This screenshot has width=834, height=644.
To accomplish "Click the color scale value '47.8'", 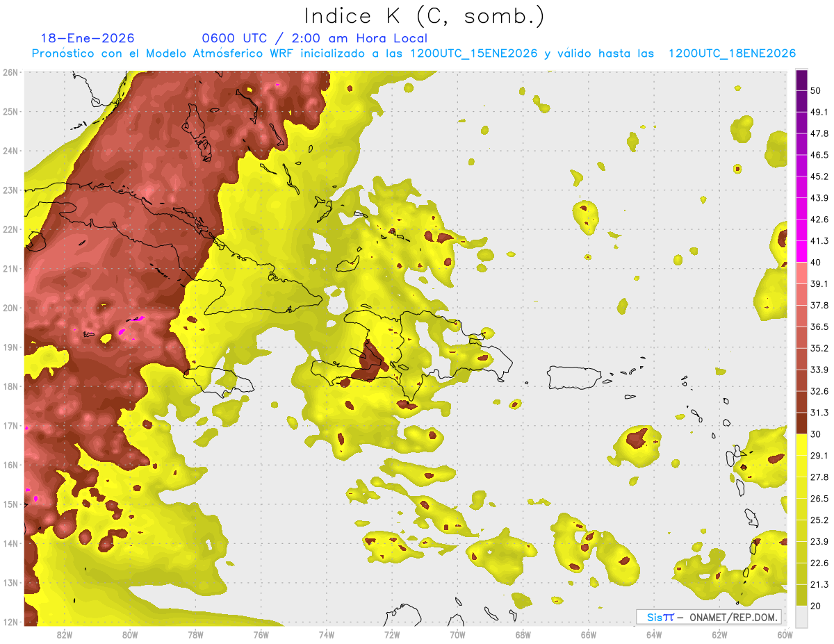I will coord(819,133).
